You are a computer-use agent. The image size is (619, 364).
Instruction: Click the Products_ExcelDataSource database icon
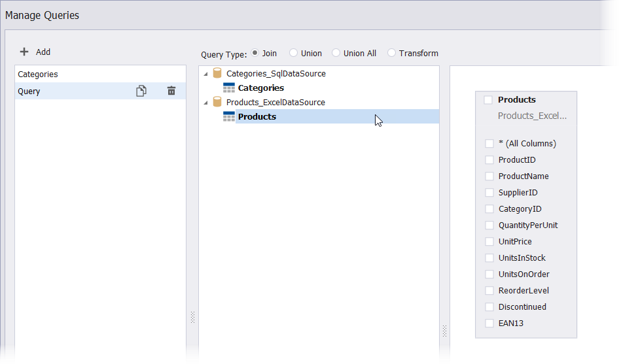[217, 103]
